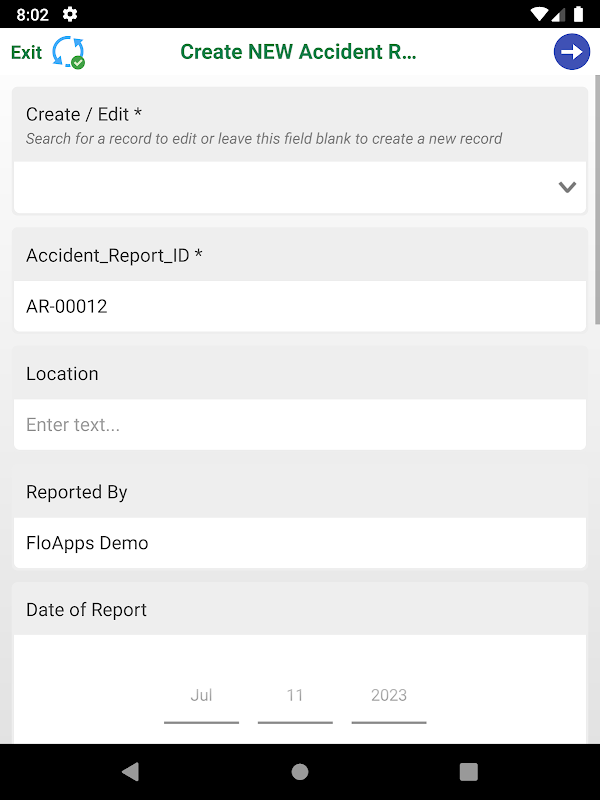The image size is (600, 800).
Task: Tap the sync status icon
Action: coord(69,52)
